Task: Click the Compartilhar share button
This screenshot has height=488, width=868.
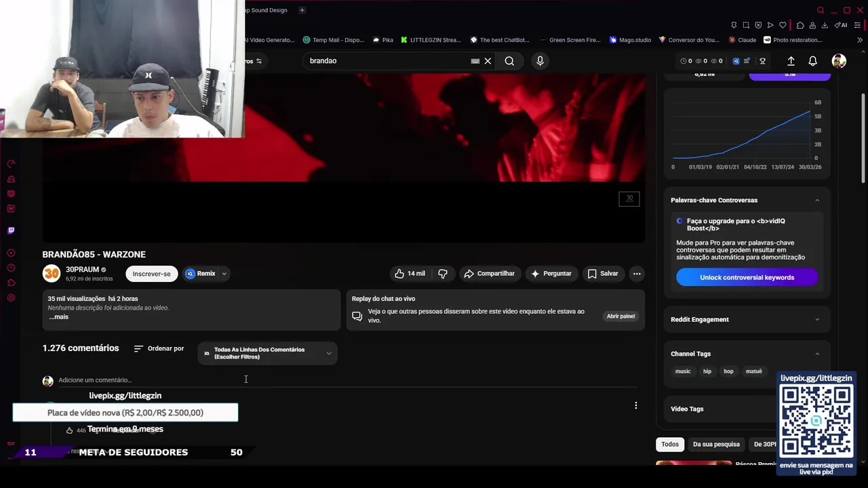Action: pyautogui.click(x=489, y=274)
